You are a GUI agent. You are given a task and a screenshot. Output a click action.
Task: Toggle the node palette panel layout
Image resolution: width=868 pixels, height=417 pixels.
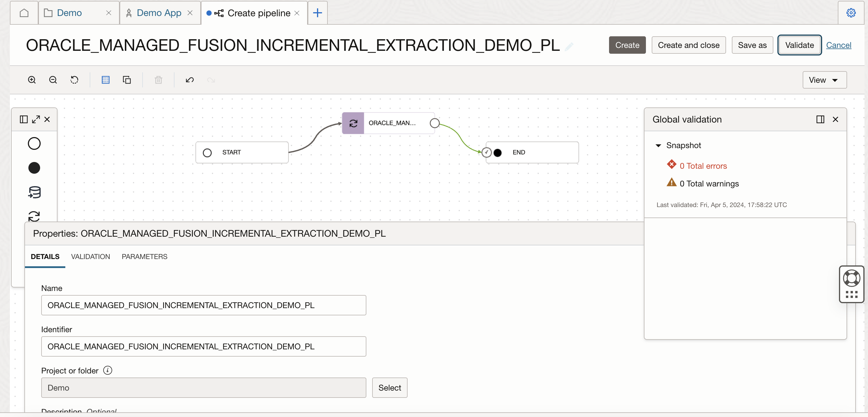click(23, 119)
